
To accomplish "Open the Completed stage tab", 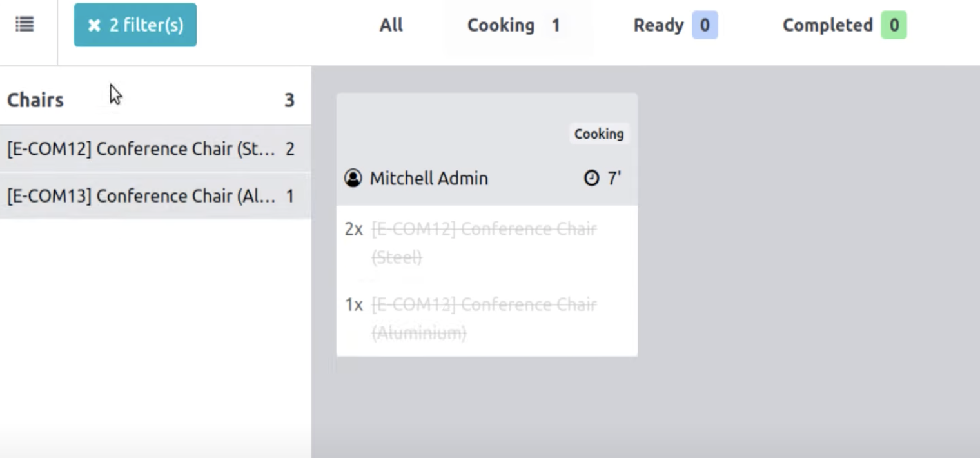I will tap(827, 25).
